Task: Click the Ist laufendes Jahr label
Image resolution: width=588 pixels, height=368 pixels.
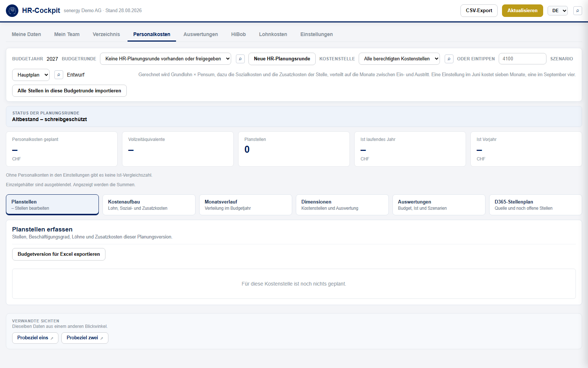Action: (x=378, y=139)
